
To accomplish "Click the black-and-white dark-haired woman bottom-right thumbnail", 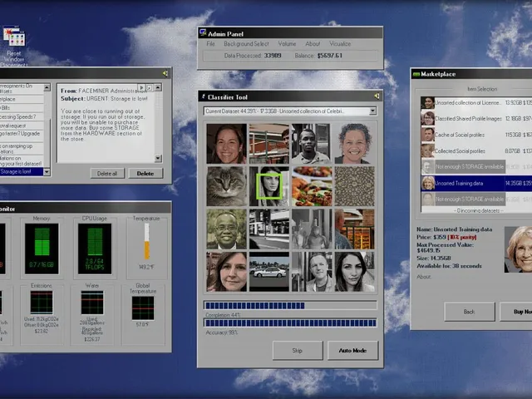I will point(355,272).
